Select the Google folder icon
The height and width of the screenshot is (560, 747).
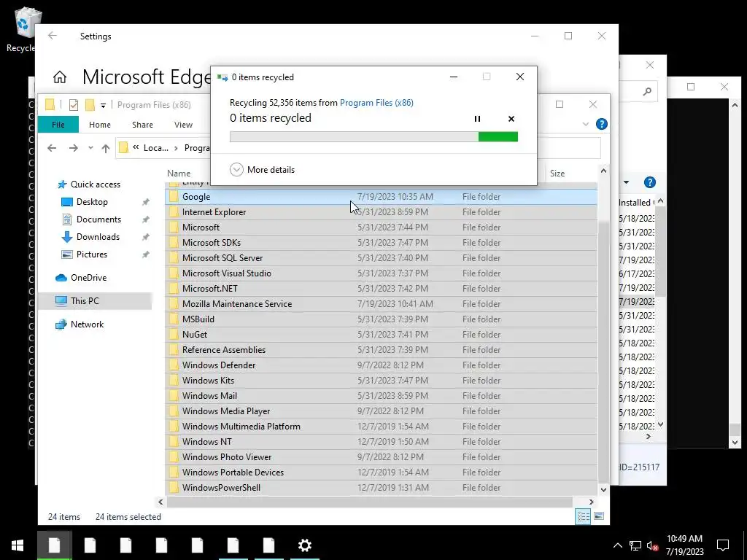[174, 197]
